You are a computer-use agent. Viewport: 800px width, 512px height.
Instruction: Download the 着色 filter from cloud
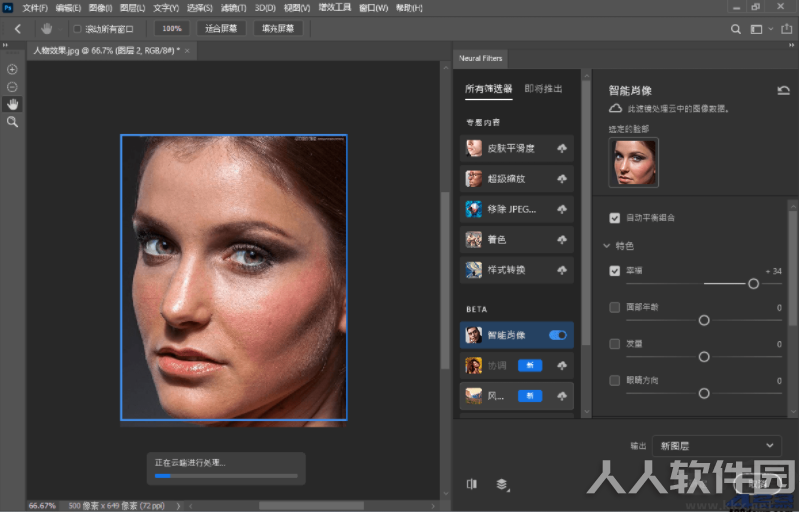click(x=562, y=240)
